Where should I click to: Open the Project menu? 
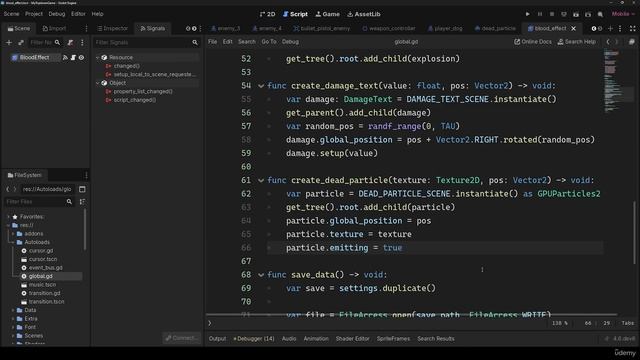[x=34, y=14]
